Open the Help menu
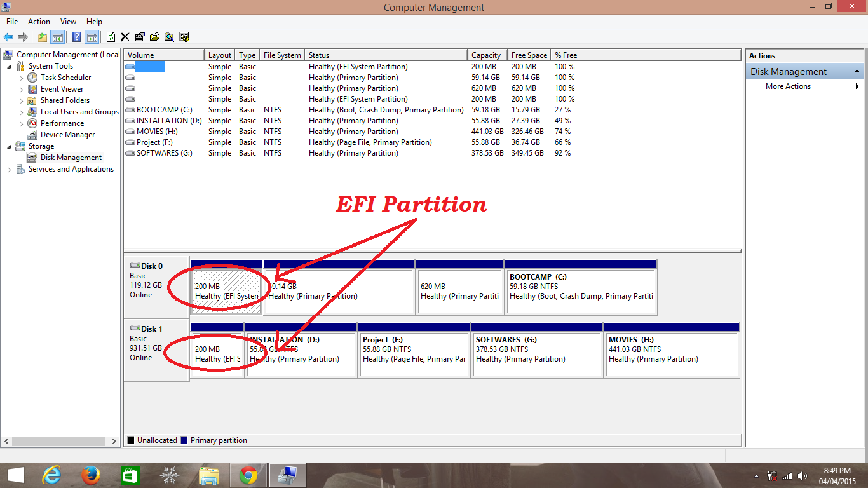The width and height of the screenshot is (868, 488). coord(94,22)
